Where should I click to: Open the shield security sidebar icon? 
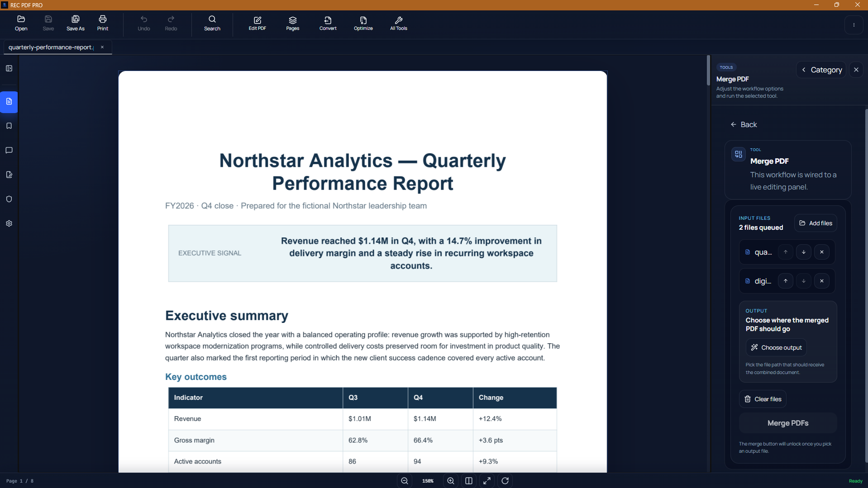(9, 199)
